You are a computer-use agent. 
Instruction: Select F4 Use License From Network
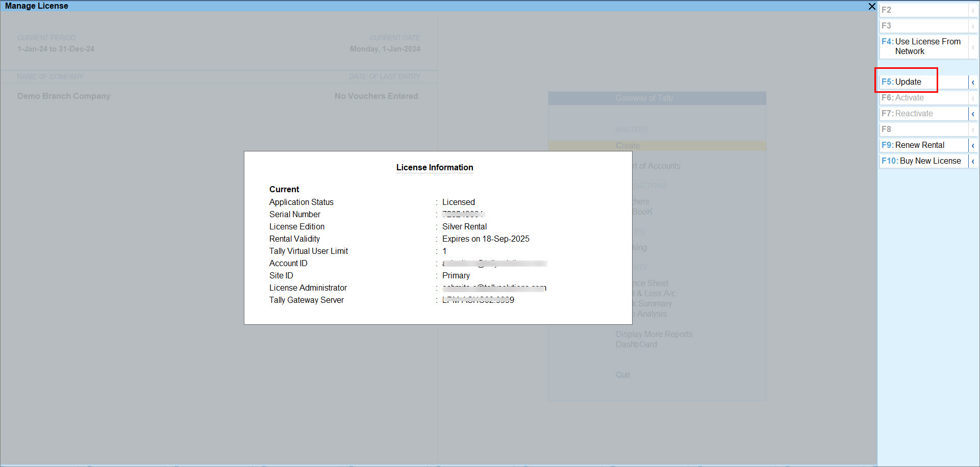point(923,46)
